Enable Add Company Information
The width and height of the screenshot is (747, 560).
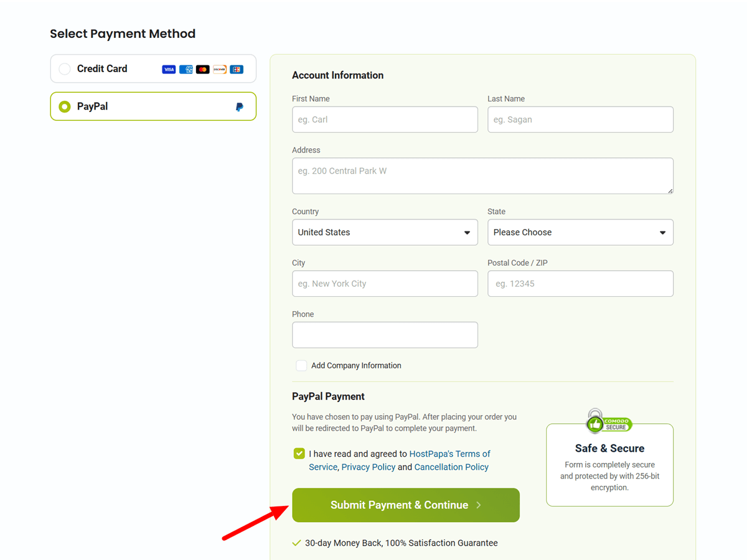pyautogui.click(x=301, y=365)
